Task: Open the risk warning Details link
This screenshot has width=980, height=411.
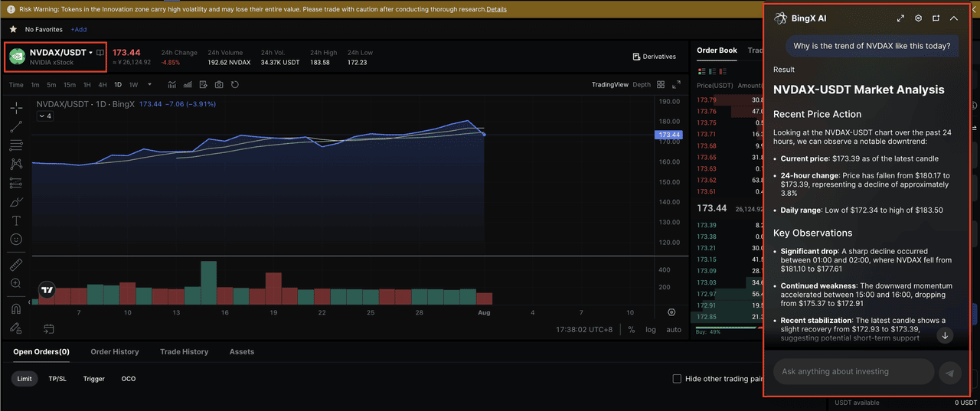Action: pos(496,9)
